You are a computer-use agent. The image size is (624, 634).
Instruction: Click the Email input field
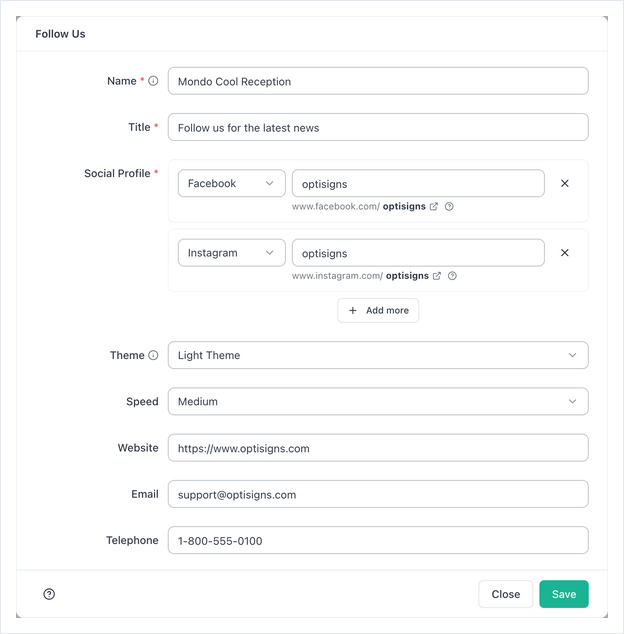coord(378,494)
